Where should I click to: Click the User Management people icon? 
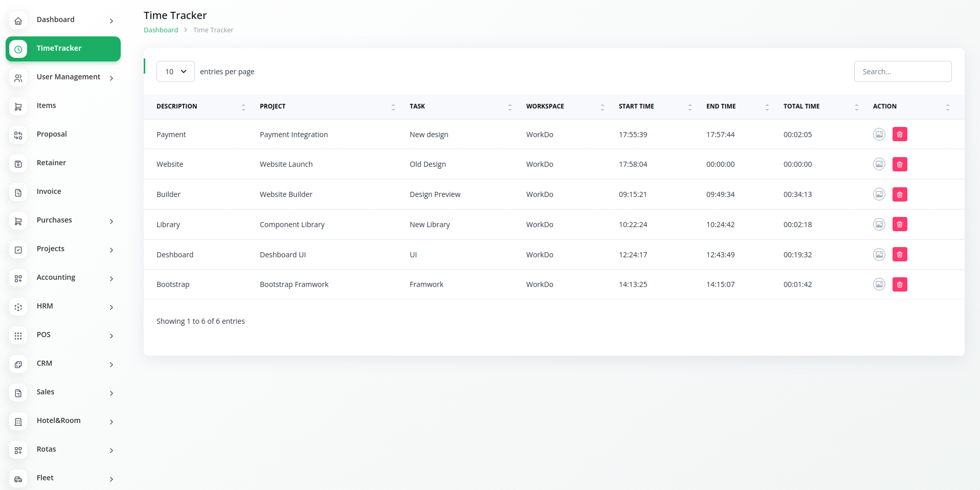click(x=18, y=78)
